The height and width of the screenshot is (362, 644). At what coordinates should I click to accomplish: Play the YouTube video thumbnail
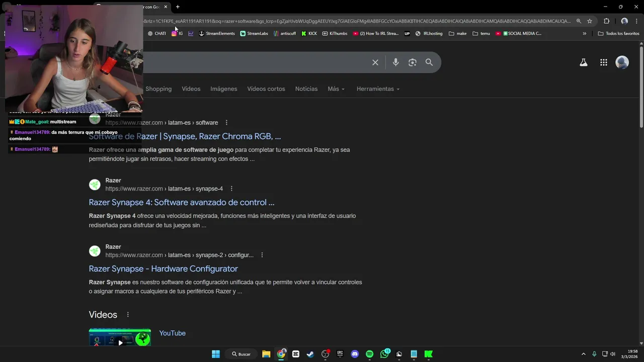pos(120,337)
